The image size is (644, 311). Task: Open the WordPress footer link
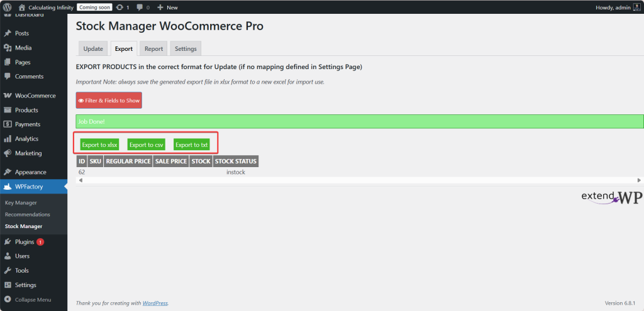coord(155,303)
